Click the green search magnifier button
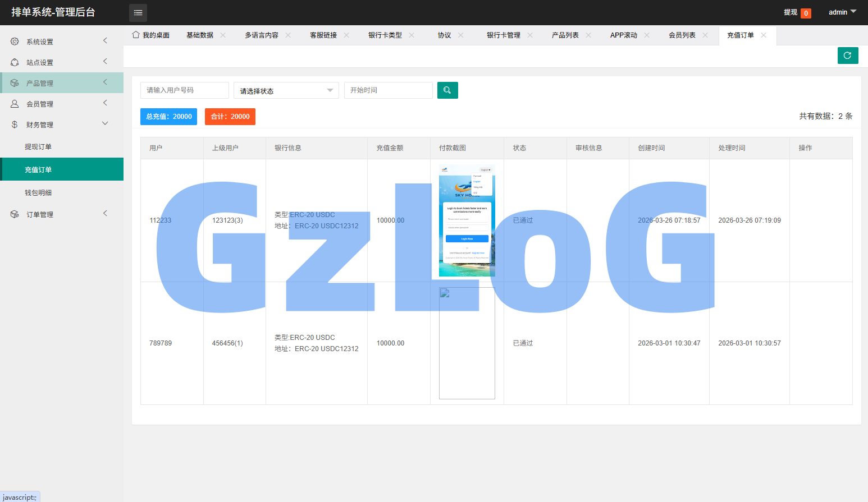The width and height of the screenshot is (868, 502). [447, 90]
